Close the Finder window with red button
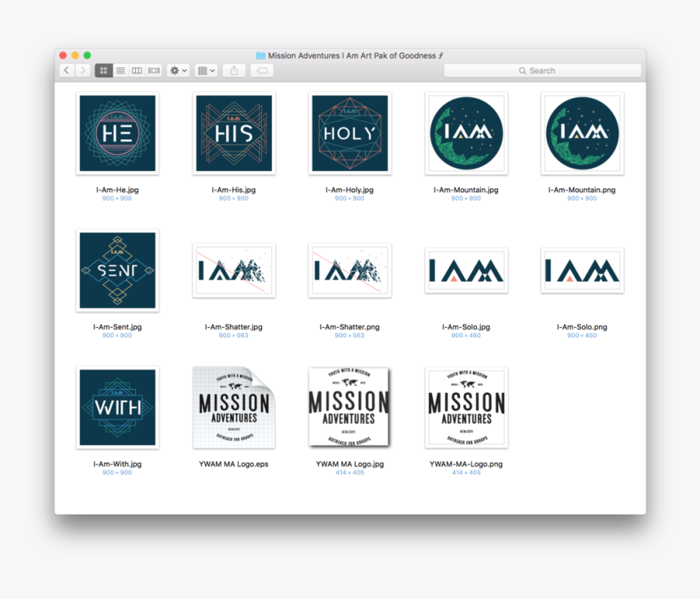Screen dimensions: 700x599 pyautogui.click(x=63, y=55)
